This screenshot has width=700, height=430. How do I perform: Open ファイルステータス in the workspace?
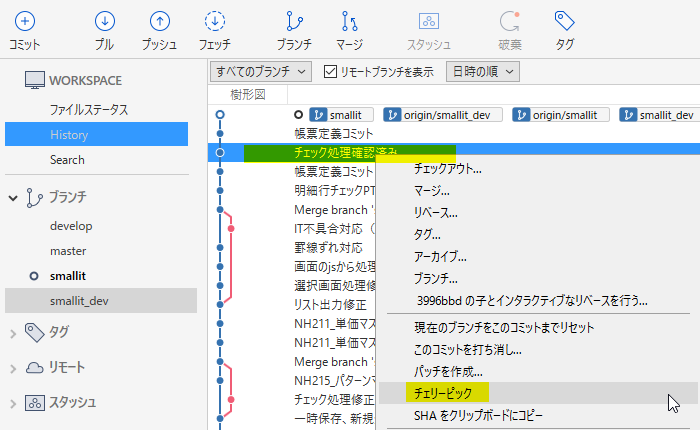coord(89,109)
